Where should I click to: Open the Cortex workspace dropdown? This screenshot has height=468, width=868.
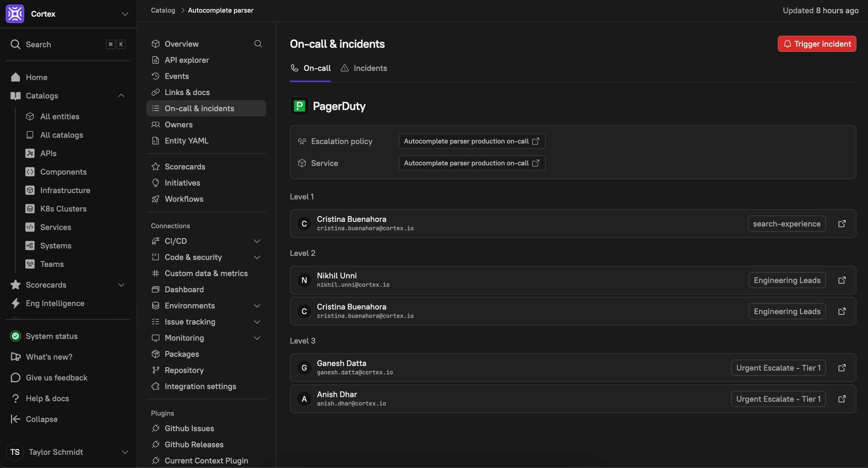point(125,14)
